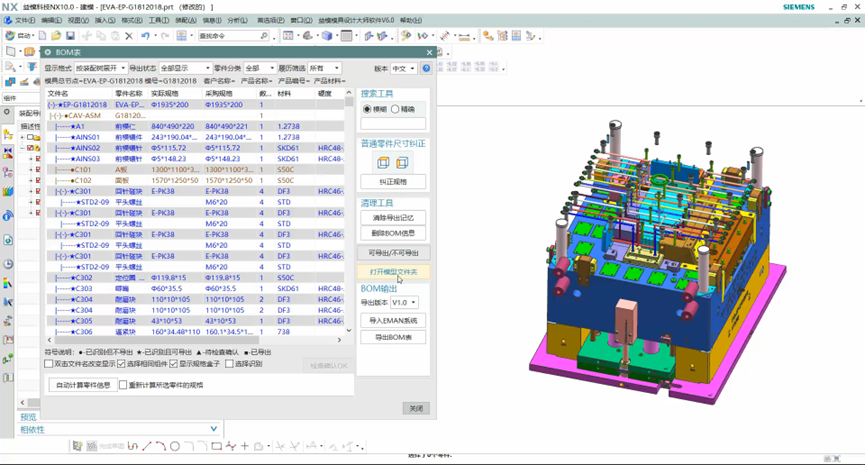
Task: Select the 精确 radio button
Action: 396,109
